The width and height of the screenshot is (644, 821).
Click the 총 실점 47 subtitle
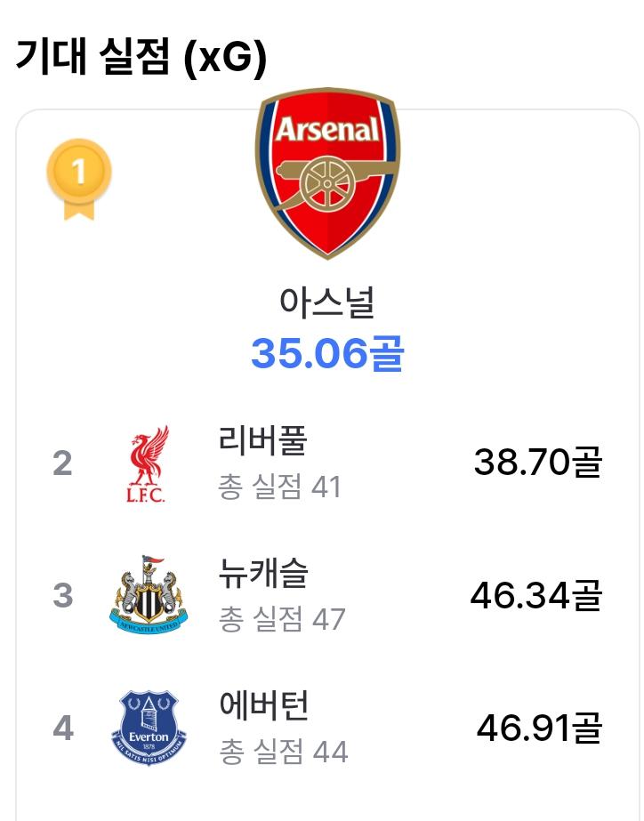(282, 619)
